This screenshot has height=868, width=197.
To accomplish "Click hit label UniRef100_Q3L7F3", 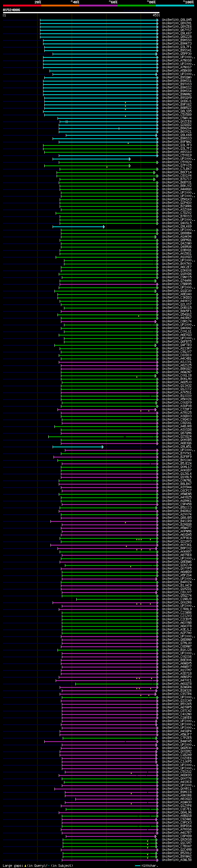I will pyautogui.click(x=177, y=145).
